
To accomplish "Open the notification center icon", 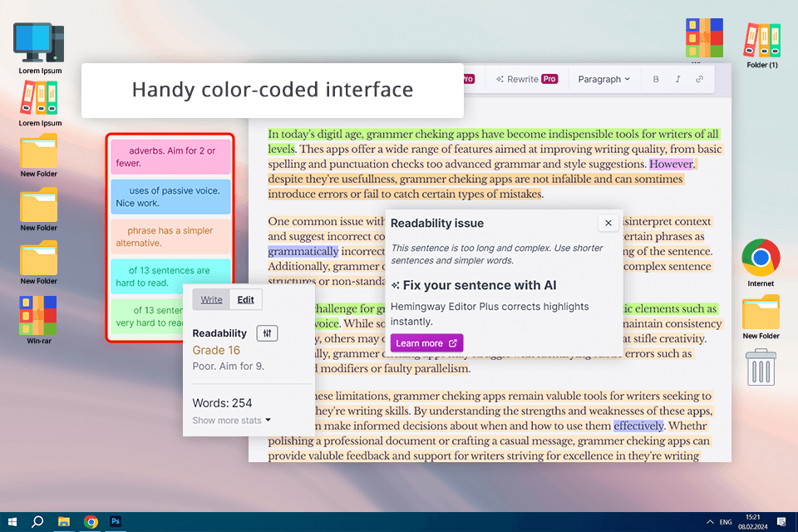I will [781, 522].
